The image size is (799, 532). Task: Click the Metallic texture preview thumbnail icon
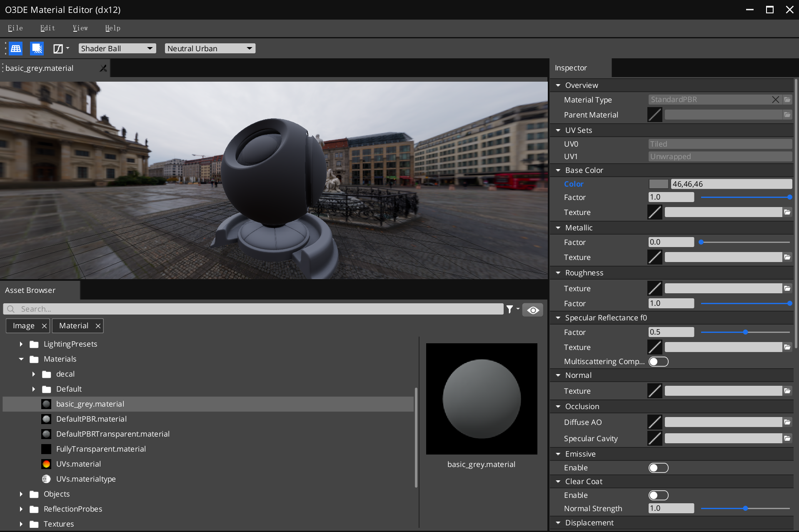(x=654, y=257)
